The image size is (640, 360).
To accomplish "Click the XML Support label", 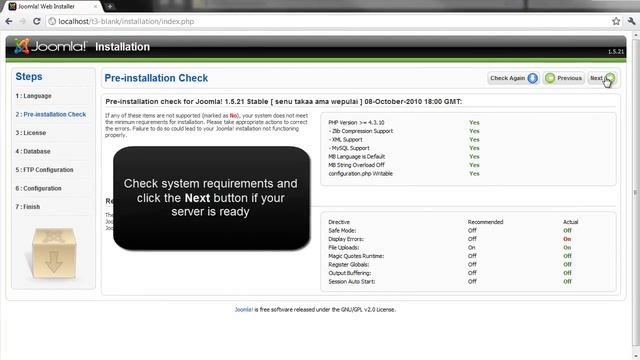I will (x=345, y=140).
